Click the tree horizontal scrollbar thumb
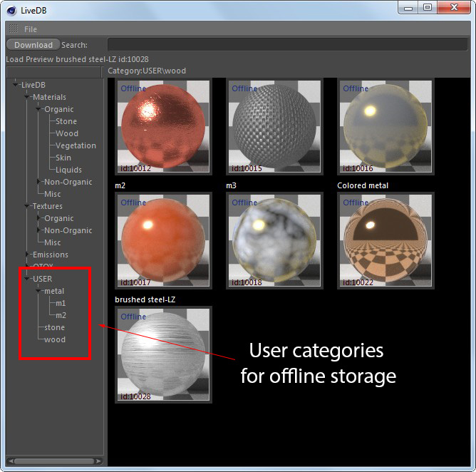This screenshot has height=472, width=476. (54, 461)
